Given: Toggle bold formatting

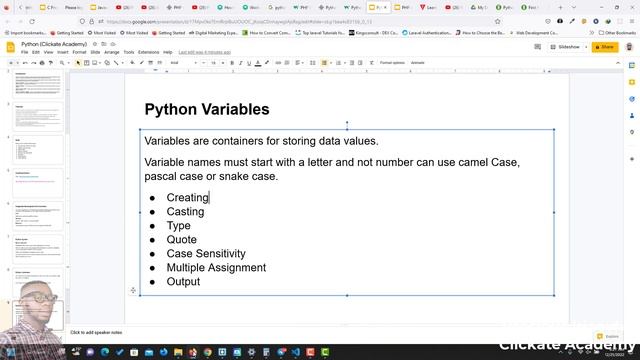Looking at the screenshot, I should (x=232, y=63).
